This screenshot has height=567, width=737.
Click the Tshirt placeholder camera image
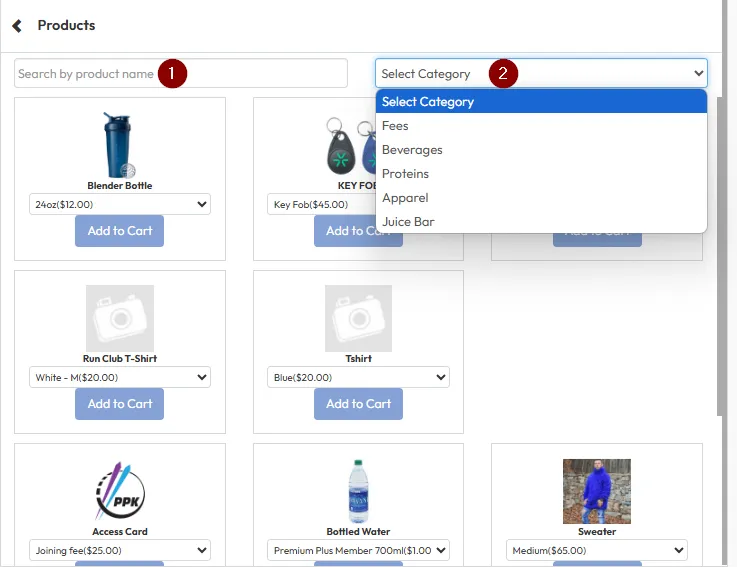click(x=358, y=318)
